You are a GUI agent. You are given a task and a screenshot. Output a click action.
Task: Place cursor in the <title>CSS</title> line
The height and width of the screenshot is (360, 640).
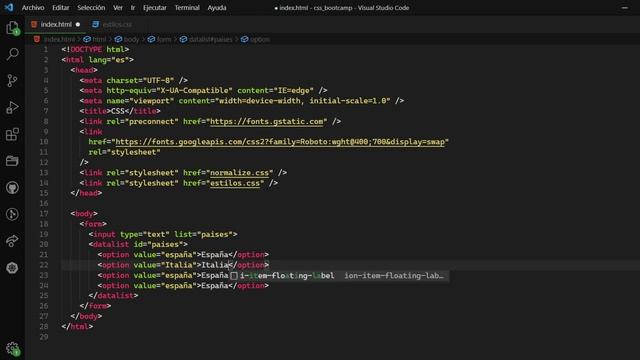(120, 111)
